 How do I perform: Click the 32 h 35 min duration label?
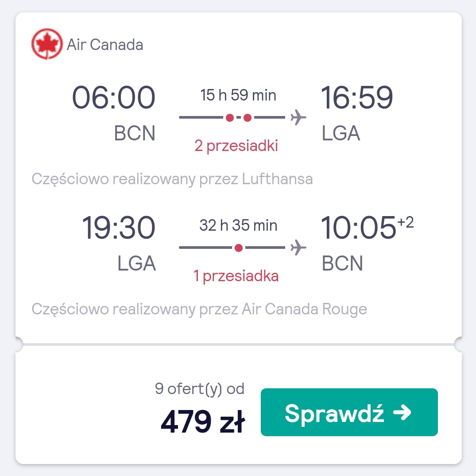238,225
